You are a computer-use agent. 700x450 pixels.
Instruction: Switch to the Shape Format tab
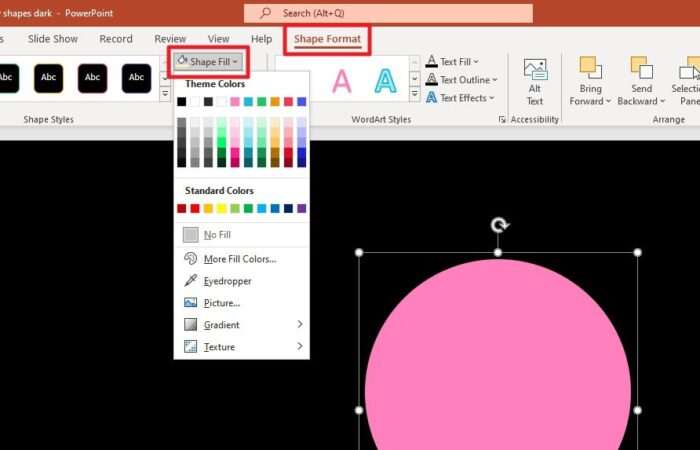(x=327, y=39)
